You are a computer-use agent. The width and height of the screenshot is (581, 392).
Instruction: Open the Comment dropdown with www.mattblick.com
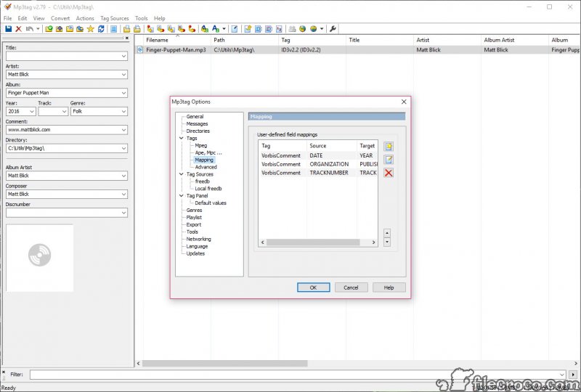pos(123,130)
